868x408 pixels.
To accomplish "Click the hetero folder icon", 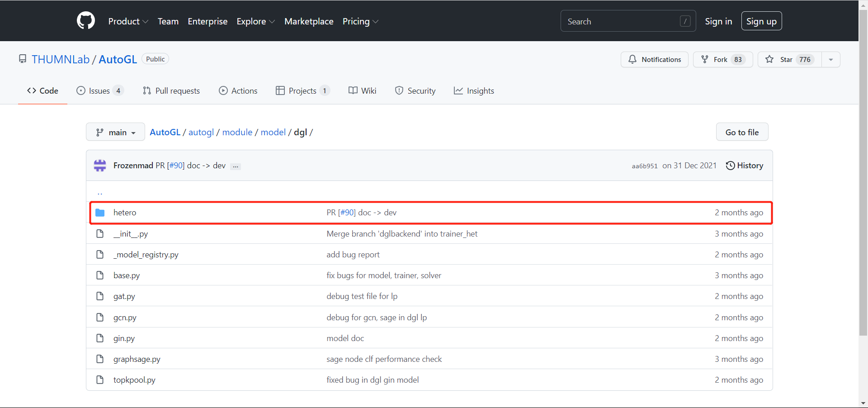I will point(100,213).
